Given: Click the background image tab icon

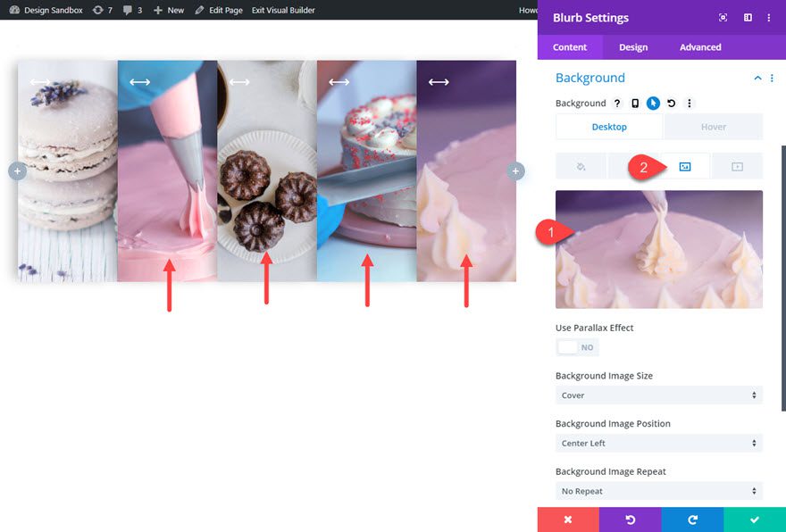Looking at the screenshot, I should 687,165.
